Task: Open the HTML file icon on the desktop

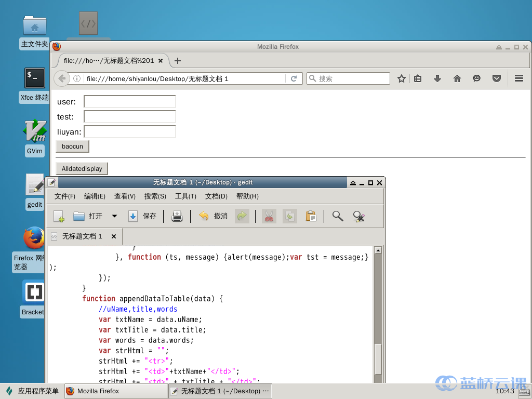Action: point(88,24)
